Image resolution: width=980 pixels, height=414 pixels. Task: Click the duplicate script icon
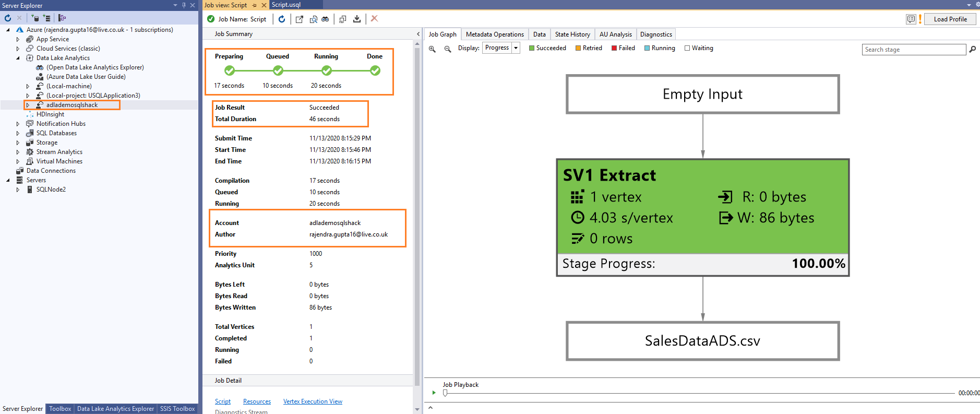click(343, 19)
